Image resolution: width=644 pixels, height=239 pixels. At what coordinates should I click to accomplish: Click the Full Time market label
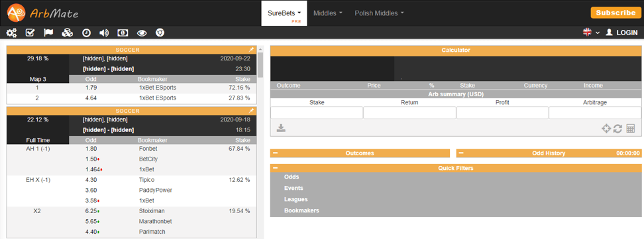38,140
